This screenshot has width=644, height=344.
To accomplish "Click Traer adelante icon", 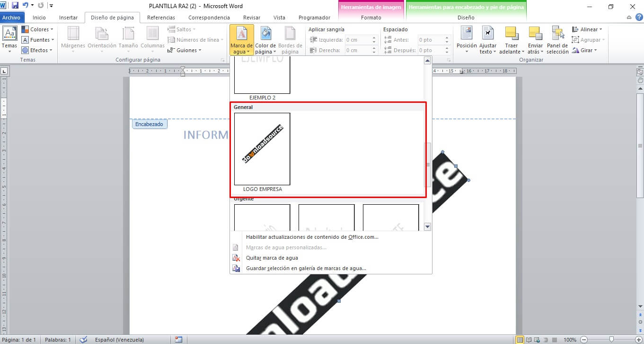I will (x=512, y=33).
